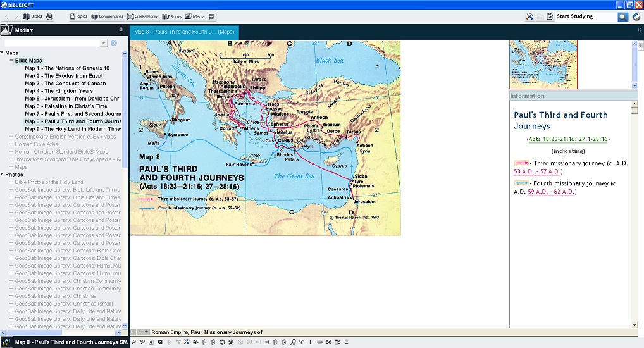The width and height of the screenshot is (644, 348).
Task: Switch to the Map 8 Paul's Third and Fourth Journeys tab
Action: pos(184,32)
